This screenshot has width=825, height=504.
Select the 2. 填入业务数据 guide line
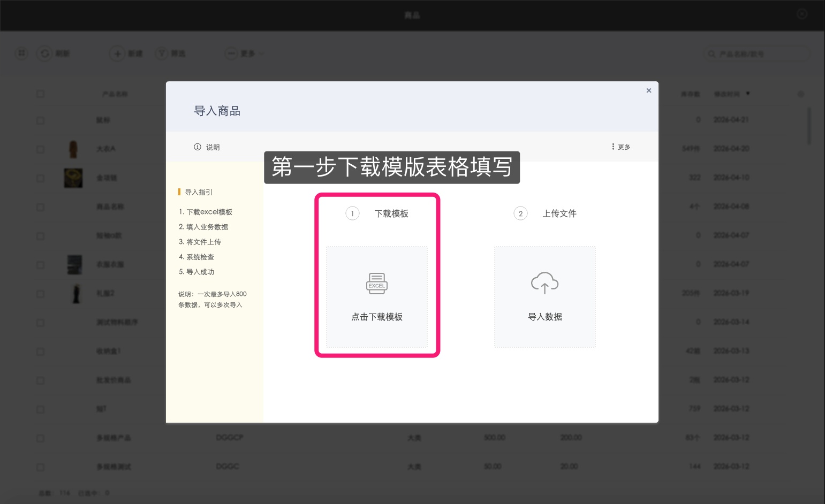coord(203,227)
